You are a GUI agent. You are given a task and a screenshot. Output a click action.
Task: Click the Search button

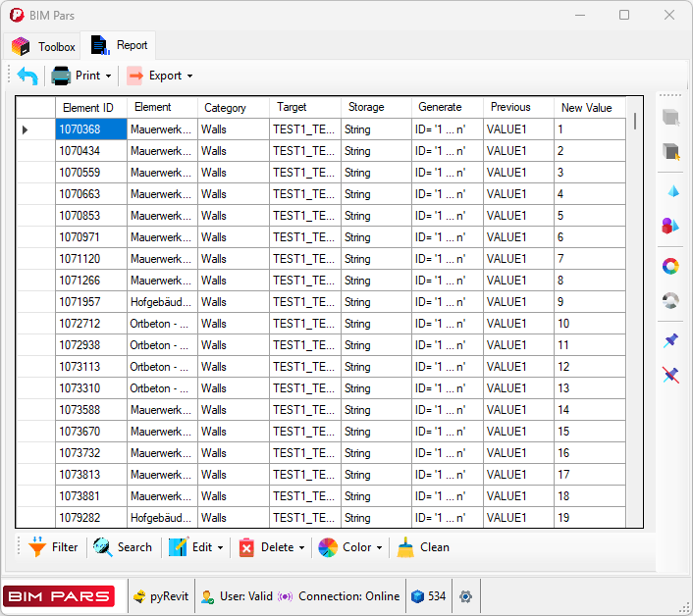pyautogui.click(x=123, y=547)
